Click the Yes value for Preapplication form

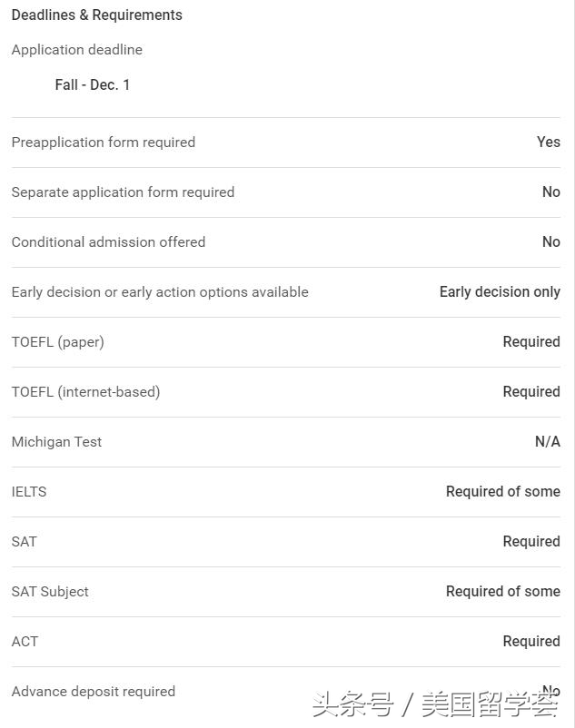(548, 143)
